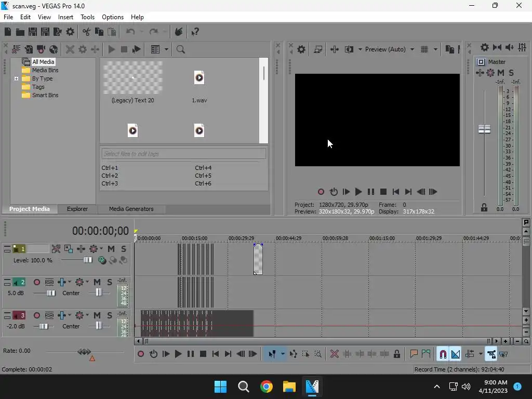Click the Insert Marker icon in timeline toolbar
Image resolution: width=532 pixels, height=399 pixels.
[x=414, y=354]
